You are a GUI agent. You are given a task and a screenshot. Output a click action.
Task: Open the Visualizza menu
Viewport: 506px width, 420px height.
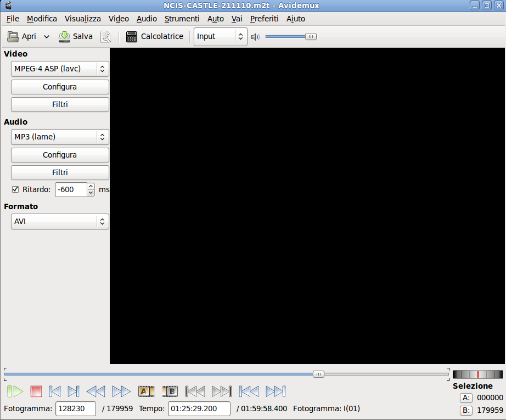click(x=83, y=19)
